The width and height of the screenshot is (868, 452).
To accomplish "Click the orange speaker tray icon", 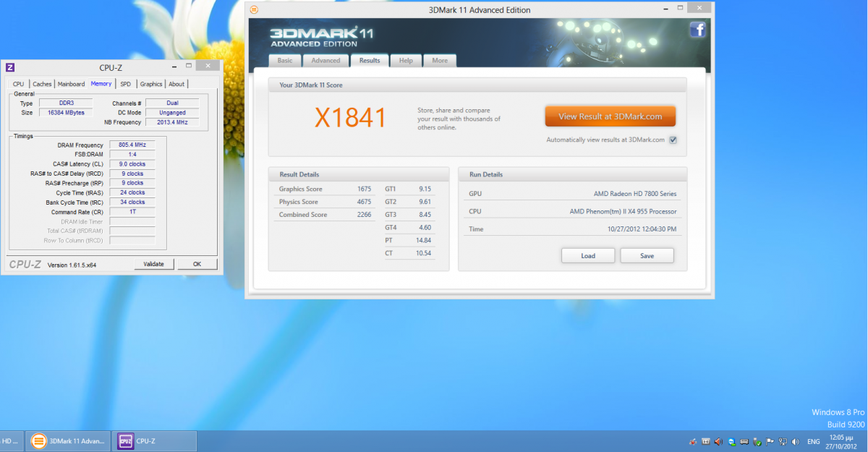I will 718,442.
